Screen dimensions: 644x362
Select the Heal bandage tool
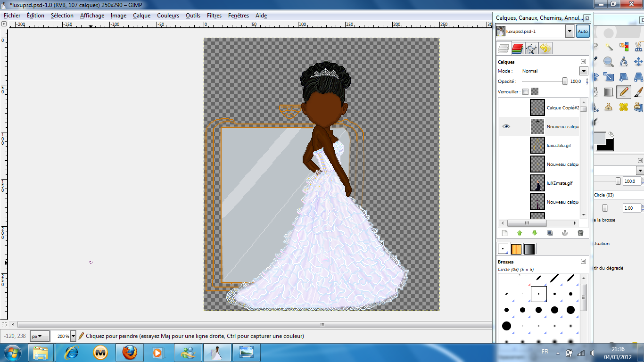(x=623, y=107)
